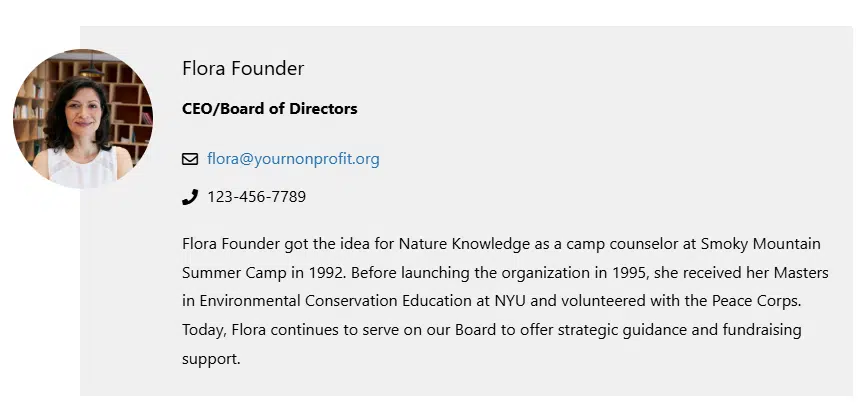Click the word "Masters" in the bio

coord(802,272)
